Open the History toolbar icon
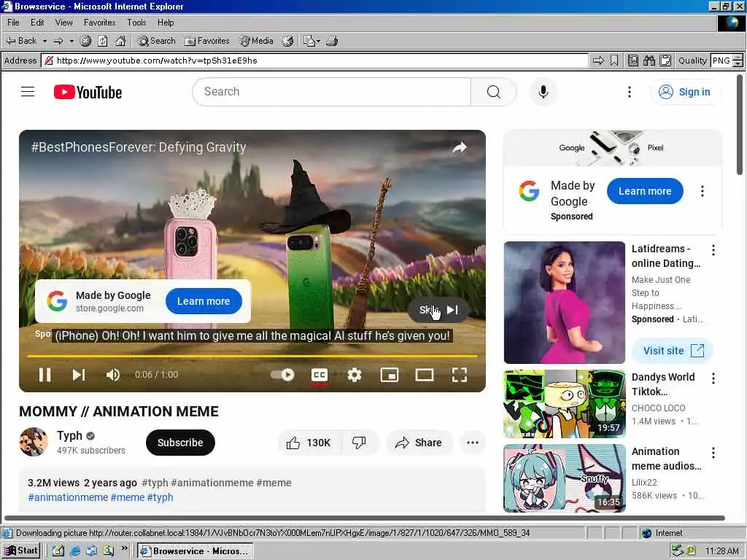Screen dimensions: 747x560 [x=287, y=41]
